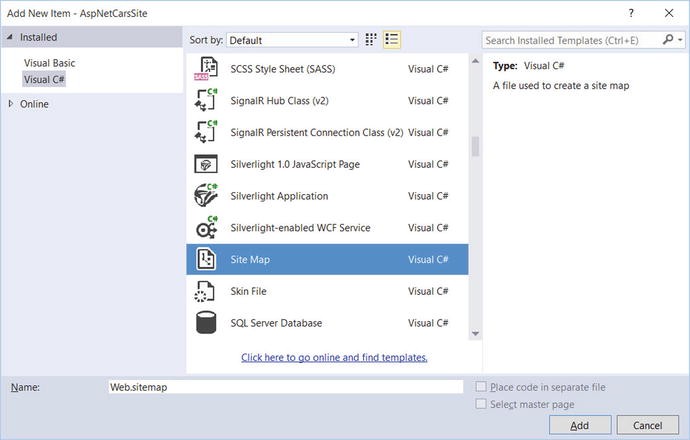Click the Skin File template icon
Viewport: 690px width, 440px height.
tap(205, 291)
